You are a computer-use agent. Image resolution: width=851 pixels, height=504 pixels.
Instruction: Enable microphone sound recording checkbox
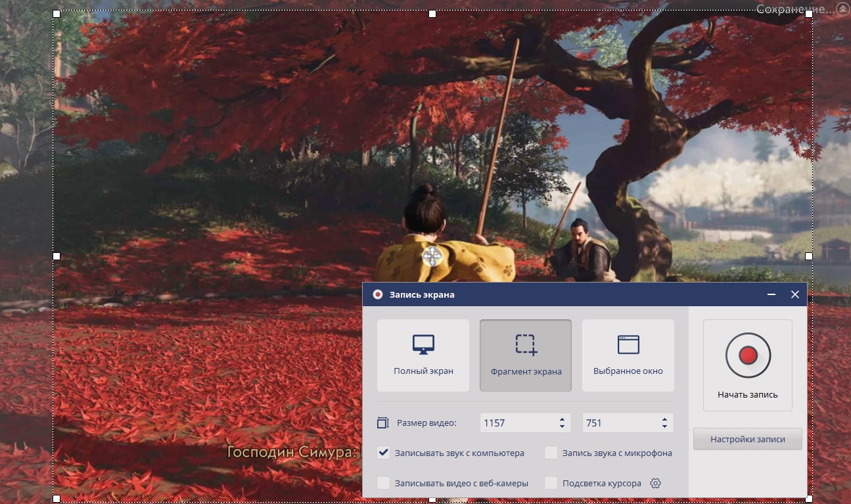[551, 453]
